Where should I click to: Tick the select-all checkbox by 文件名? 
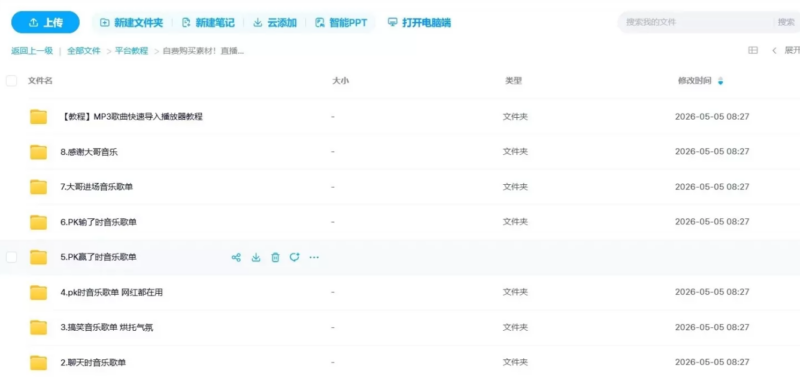(x=11, y=81)
